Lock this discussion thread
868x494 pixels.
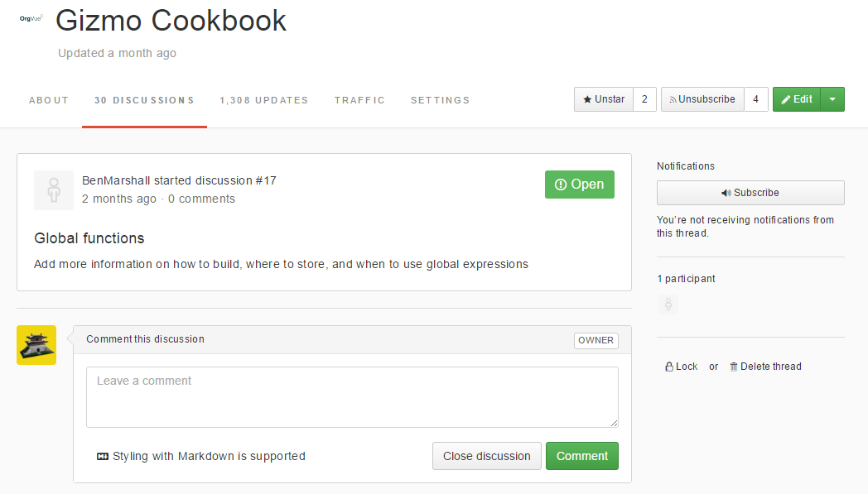[x=682, y=367]
